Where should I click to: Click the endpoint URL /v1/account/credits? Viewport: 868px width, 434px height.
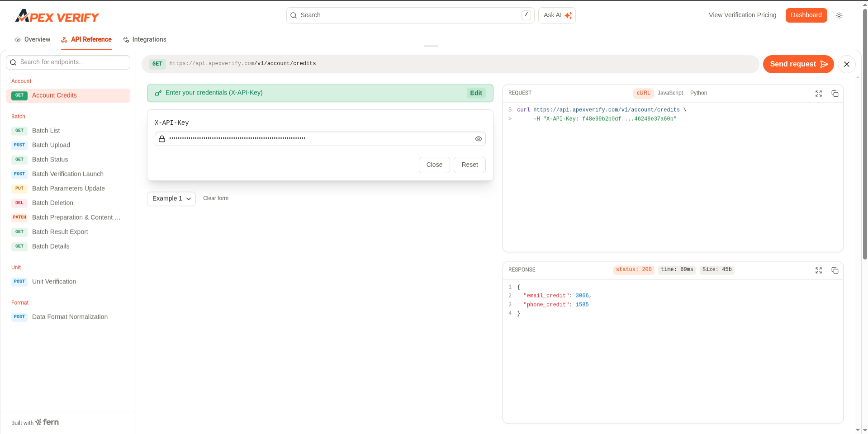tap(286, 64)
